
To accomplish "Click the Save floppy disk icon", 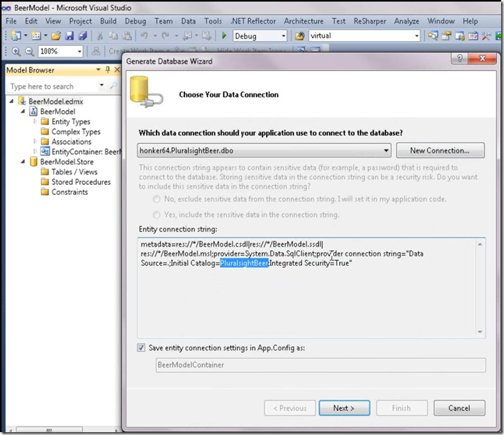I will click(x=69, y=35).
